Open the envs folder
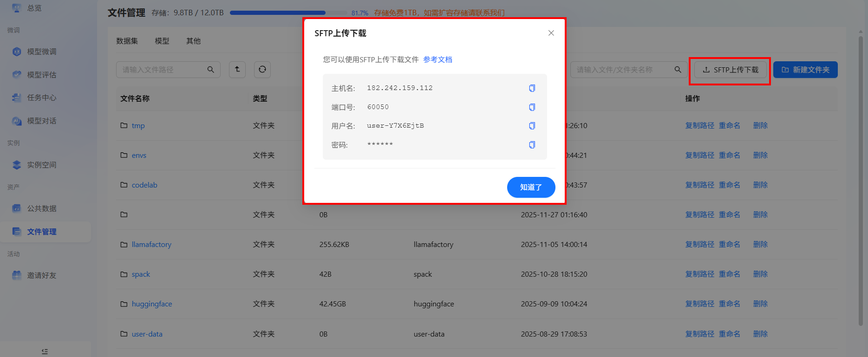Viewport: 868px width, 357px height. pos(139,155)
